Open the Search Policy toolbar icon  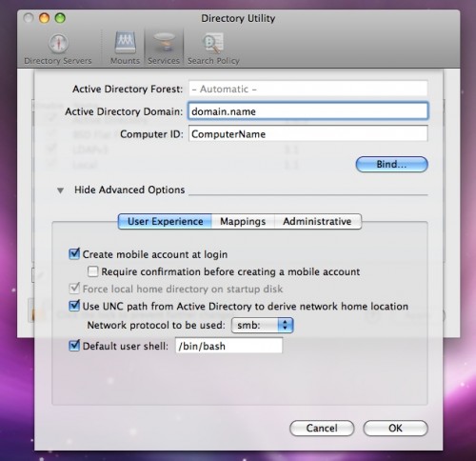(x=213, y=49)
